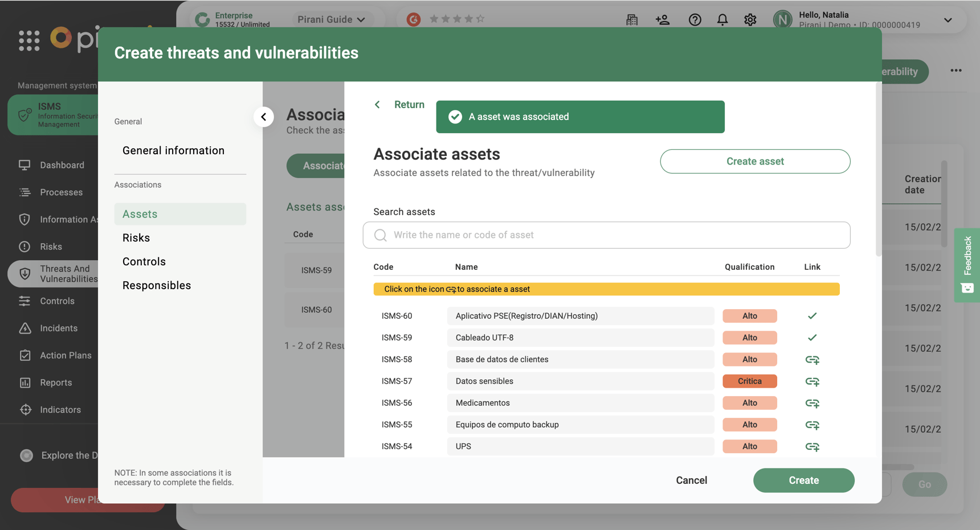Viewport: 980px width, 530px height.
Task: Click the asset search input field
Action: pyautogui.click(x=606, y=235)
